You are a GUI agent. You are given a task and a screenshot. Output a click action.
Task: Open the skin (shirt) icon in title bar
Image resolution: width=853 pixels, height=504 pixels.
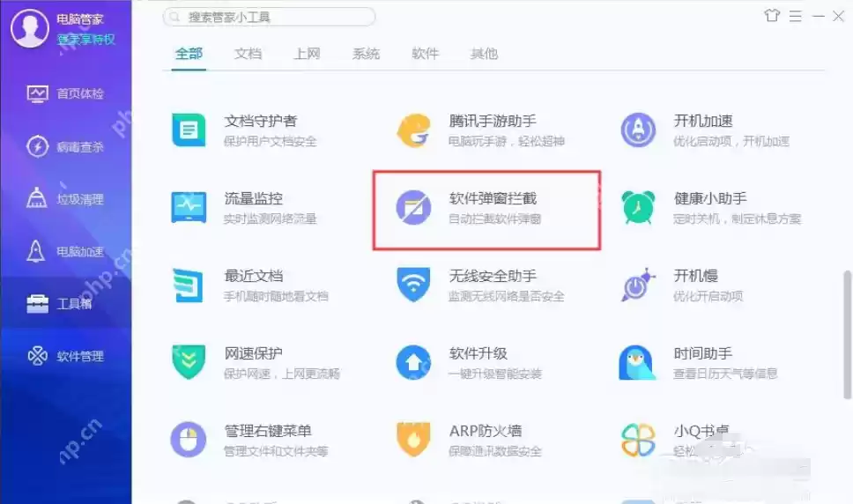click(x=772, y=16)
